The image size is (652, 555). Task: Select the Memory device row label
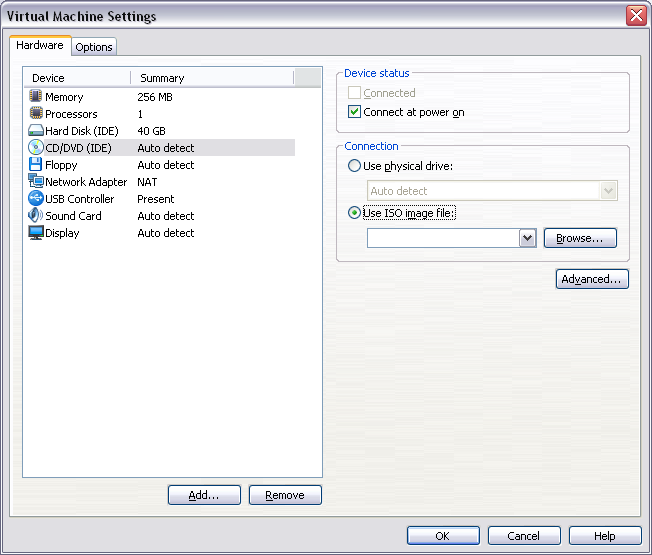click(x=64, y=97)
